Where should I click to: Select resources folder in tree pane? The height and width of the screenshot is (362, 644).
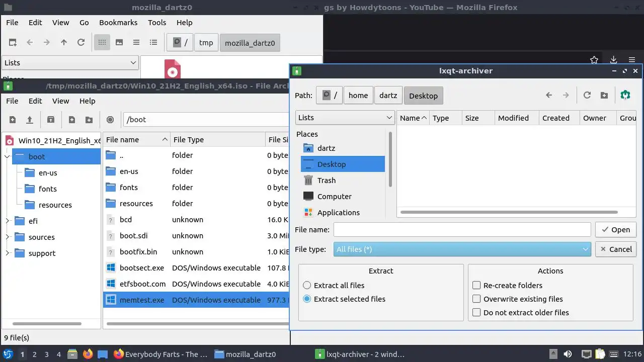pyautogui.click(x=55, y=205)
